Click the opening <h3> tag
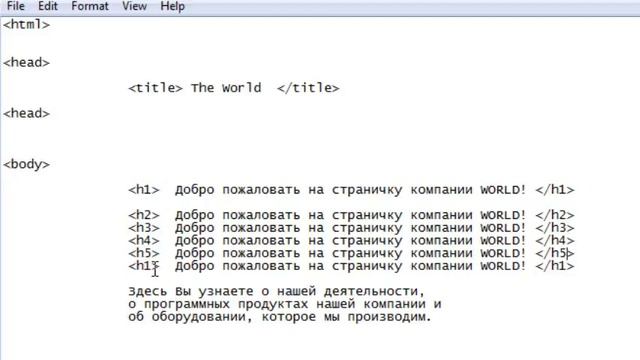Screen dimensions: 640x360 (x=144, y=228)
